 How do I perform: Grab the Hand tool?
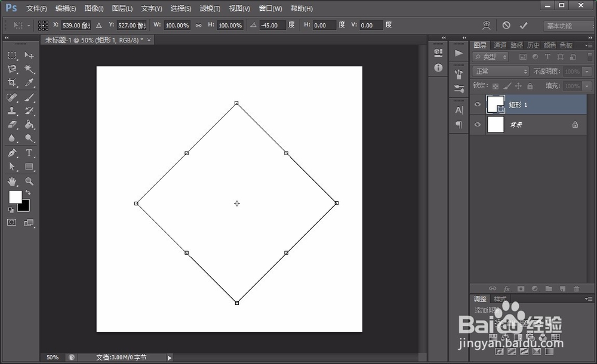point(13,181)
